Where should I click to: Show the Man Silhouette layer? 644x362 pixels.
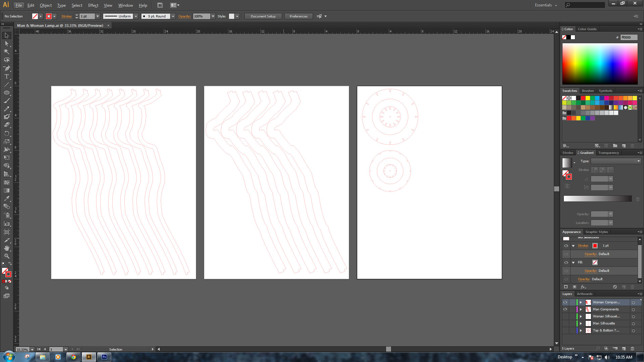pyautogui.click(x=566, y=323)
